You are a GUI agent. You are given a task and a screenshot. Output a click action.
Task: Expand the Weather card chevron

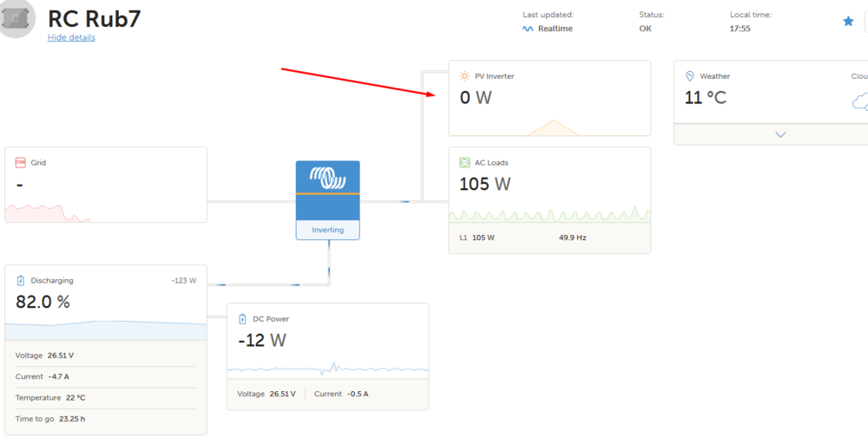click(x=780, y=134)
